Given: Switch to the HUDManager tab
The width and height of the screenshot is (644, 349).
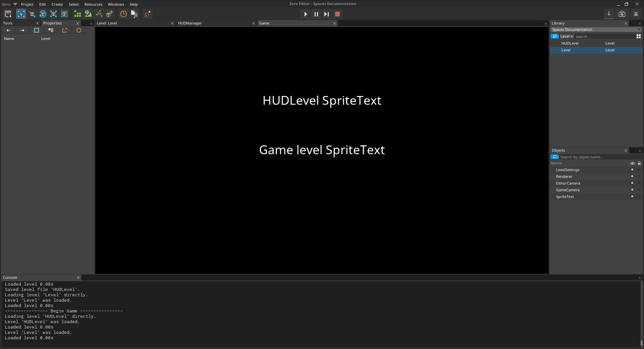Looking at the screenshot, I should (216, 23).
